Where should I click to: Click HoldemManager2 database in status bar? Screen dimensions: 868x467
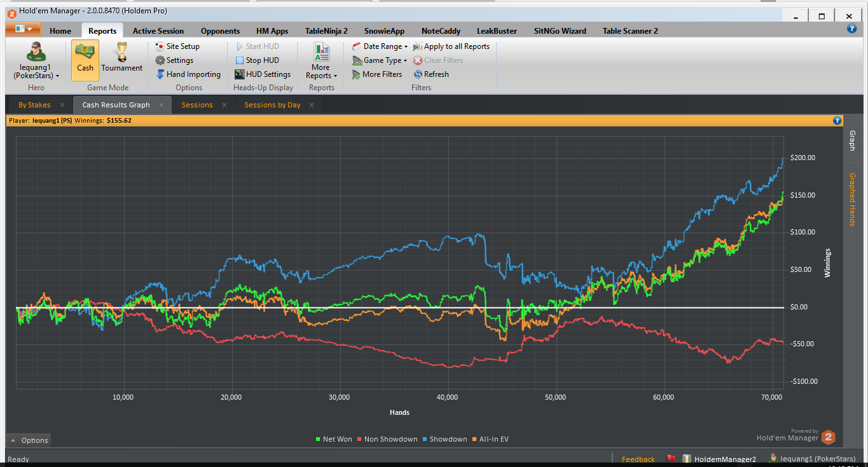click(x=719, y=459)
